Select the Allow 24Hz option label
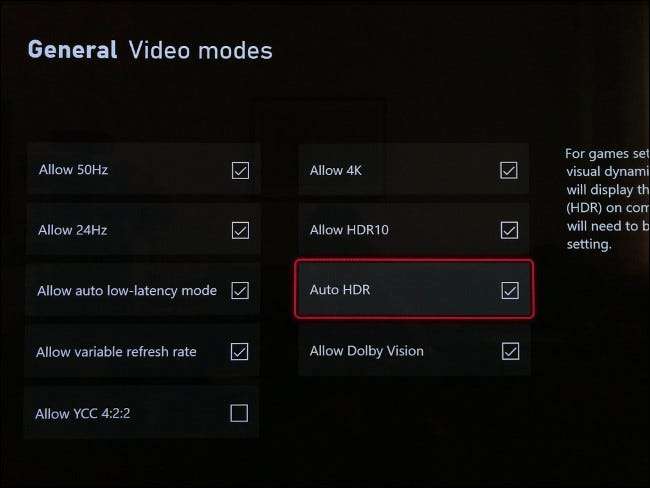650x488 pixels. pos(73,230)
